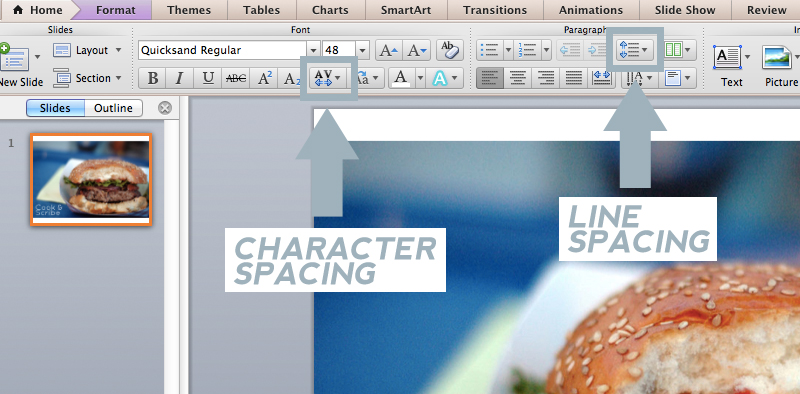This screenshot has height=394, width=800.
Task: Toggle italic formatting
Action: tap(179, 78)
